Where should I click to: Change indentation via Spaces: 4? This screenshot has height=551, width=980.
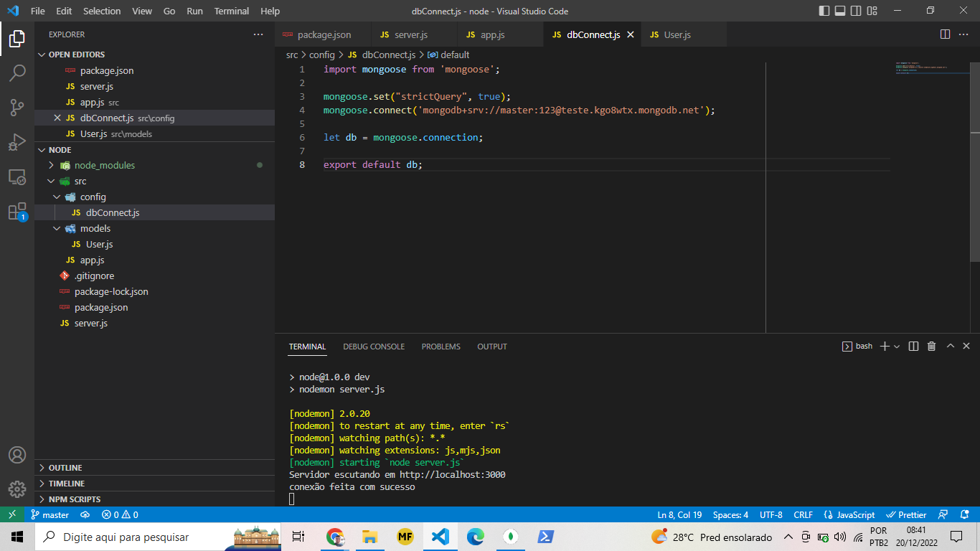click(730, 514)
